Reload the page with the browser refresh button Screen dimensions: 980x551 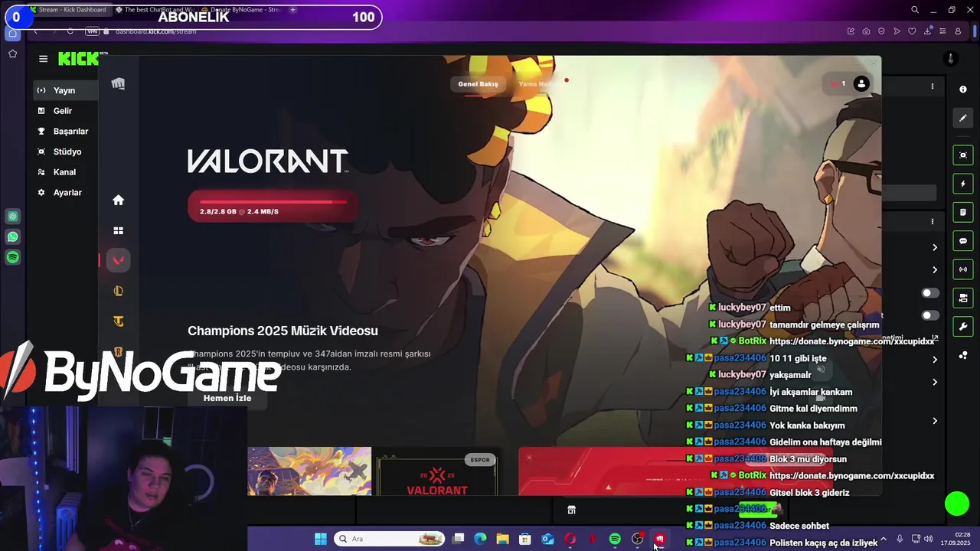coord(70,31)
